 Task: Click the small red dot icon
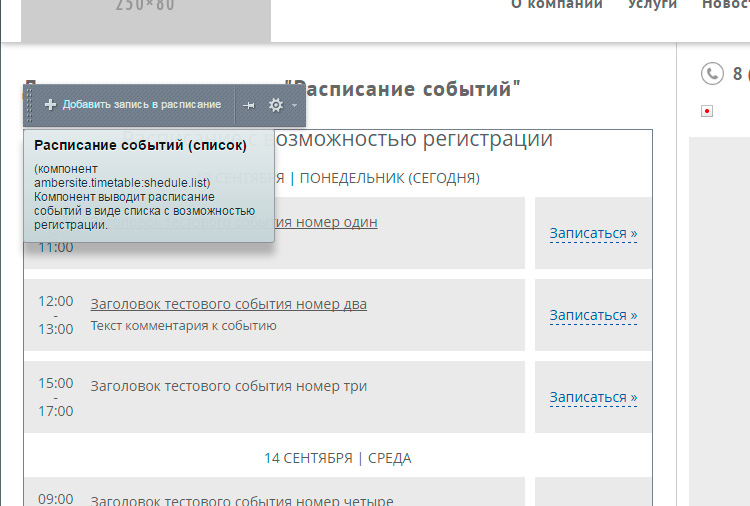coord(707,111)
